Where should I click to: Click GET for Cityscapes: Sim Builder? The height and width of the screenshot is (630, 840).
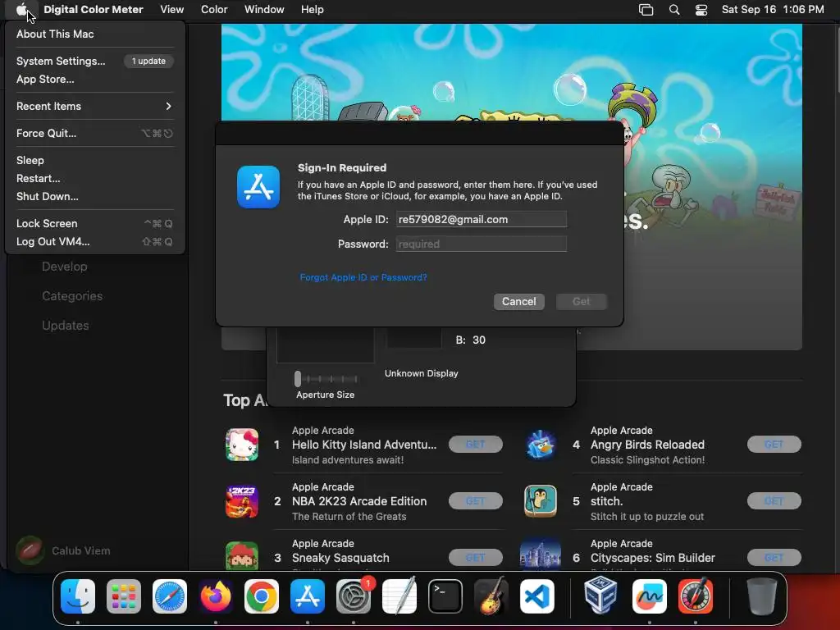(x=774, y=558)
